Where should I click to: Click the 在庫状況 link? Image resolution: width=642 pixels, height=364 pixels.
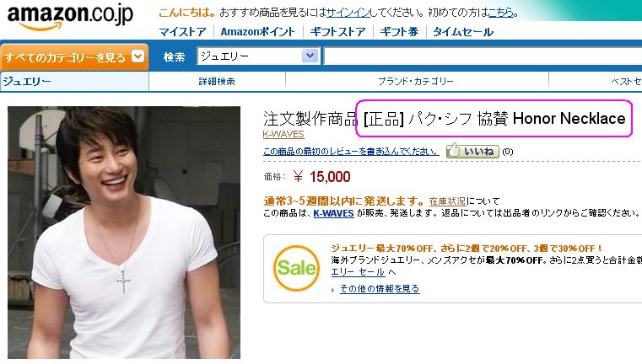tap(447, 201)
